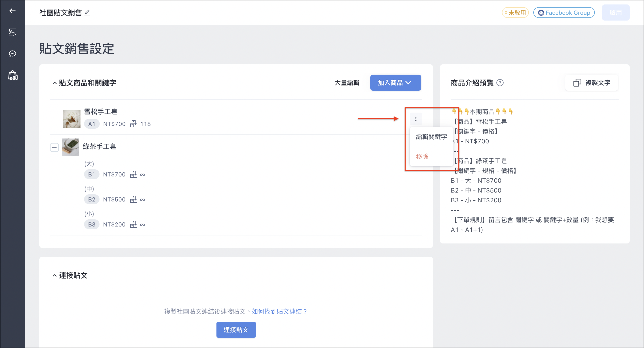The width and height of the screenshot is (644, 348).
Task: Click 大量編輯 bulk edit
Action: [x=347, y=83]
